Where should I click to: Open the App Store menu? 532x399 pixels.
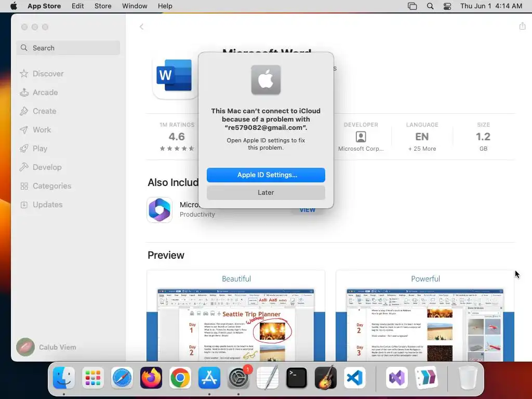[44, 6]
